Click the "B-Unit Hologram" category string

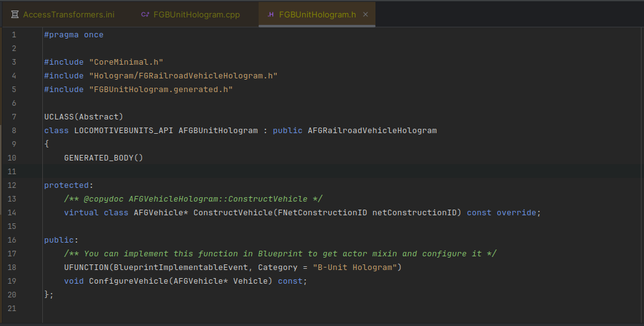click(x=355, y=268)
